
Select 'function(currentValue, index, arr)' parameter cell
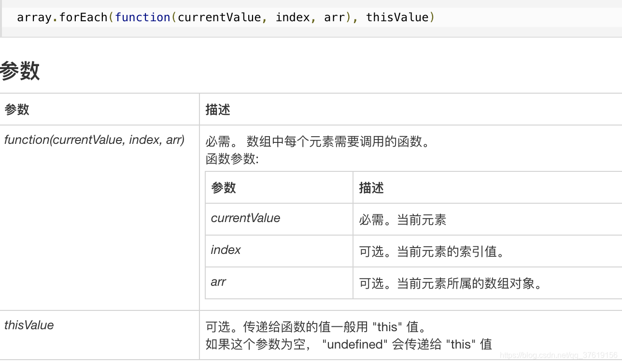[99, 218]
